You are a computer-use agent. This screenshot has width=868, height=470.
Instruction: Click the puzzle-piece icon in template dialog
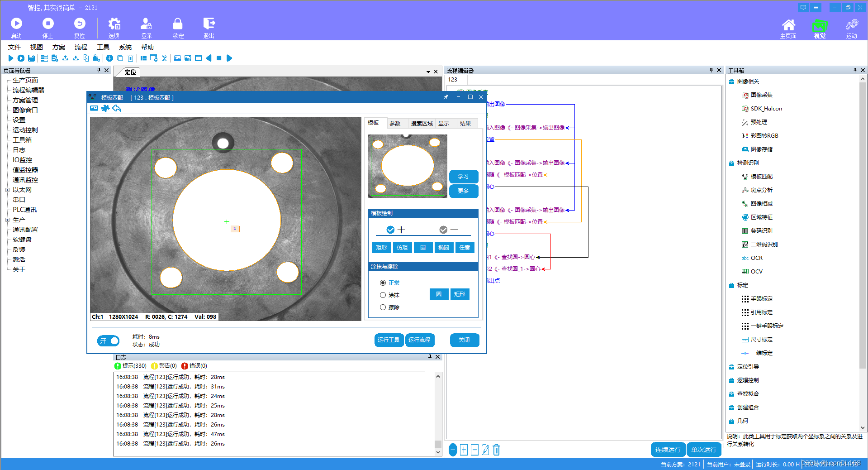click(105, 108)
